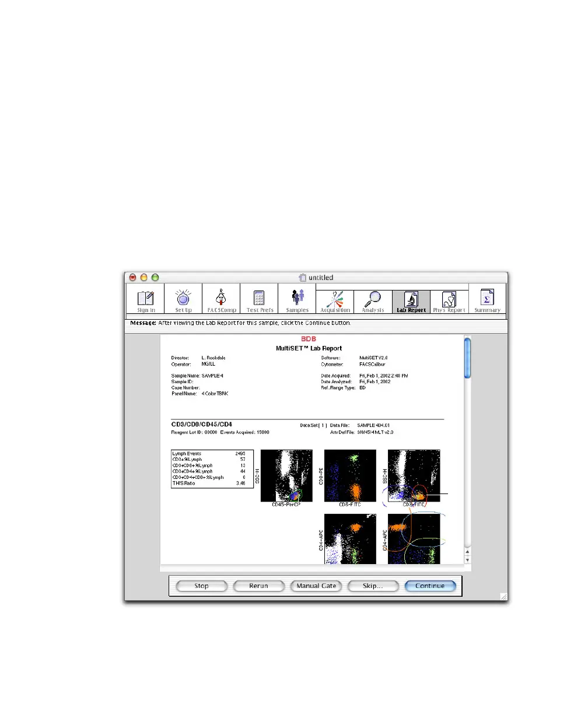Click the CD8-PE vs CD3-FITC plot
The image size is (588, 714).
coord(350,475)
